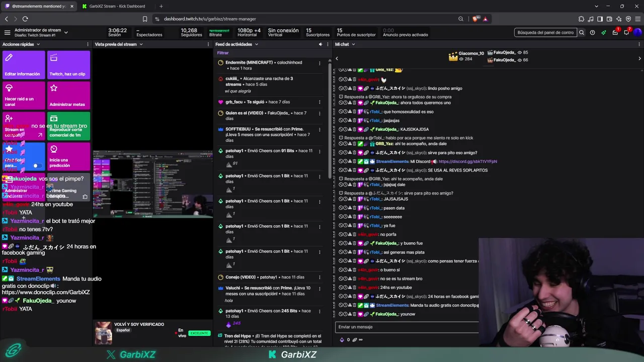Open the Administrar metas quick action

(x=68, y=96)
